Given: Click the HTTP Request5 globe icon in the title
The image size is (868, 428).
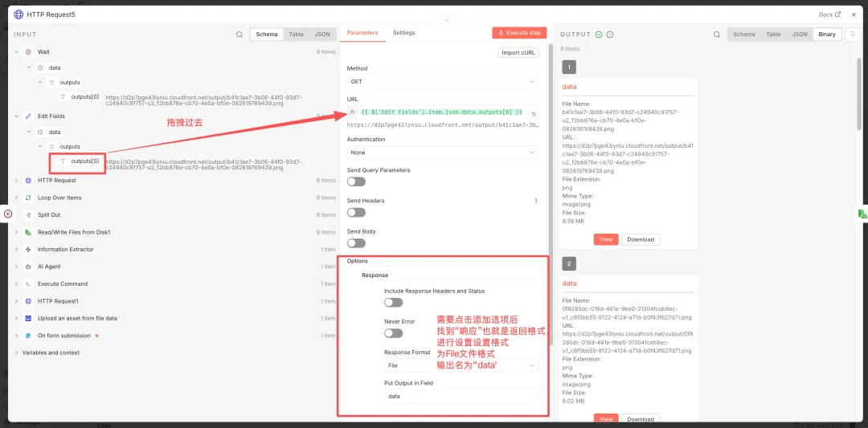Looking at the screenshot, I should (x=18, y=15).
